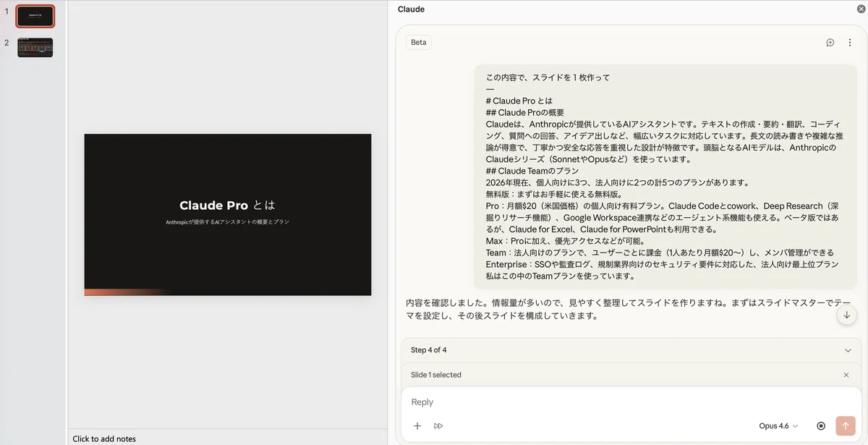Click the "## Claude Teamのプラン" line
Viewport: 868px width, 445px height.
532,171
